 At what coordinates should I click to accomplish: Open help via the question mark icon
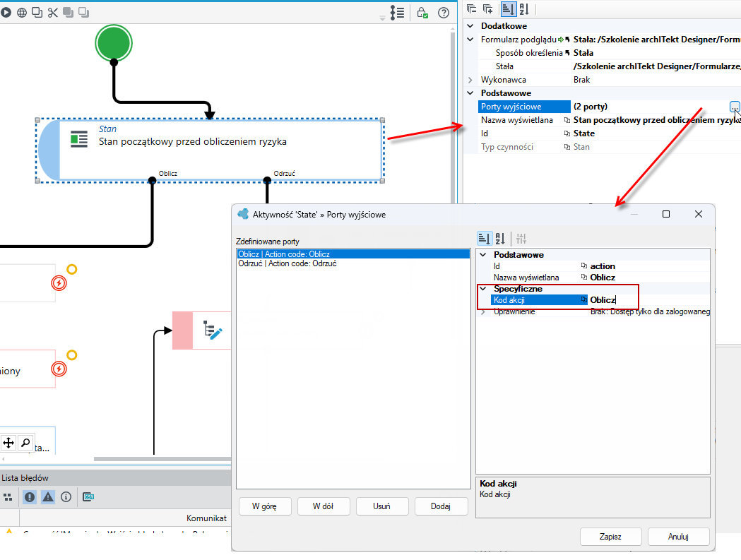point(444,13)
